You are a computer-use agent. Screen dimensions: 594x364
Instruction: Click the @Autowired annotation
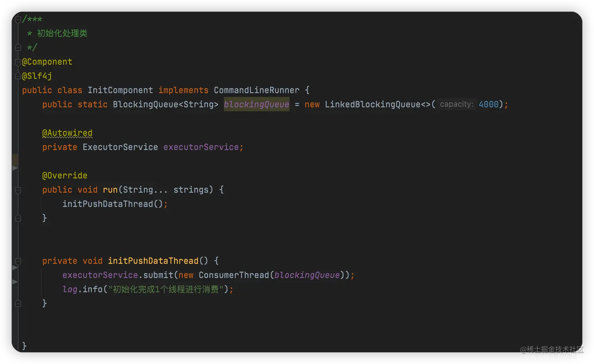pyautogui.click(x=67, y=133)
